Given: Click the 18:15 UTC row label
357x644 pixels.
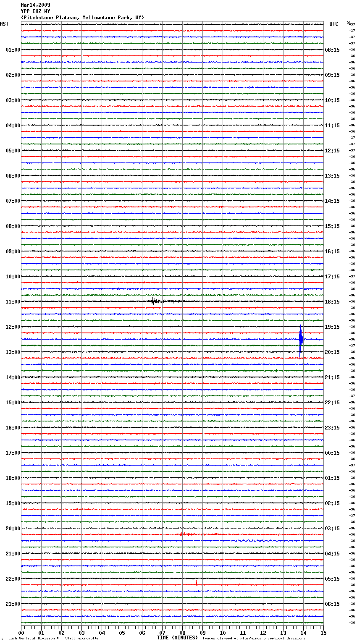Looking at the screenshot, I should coord(332,302).
